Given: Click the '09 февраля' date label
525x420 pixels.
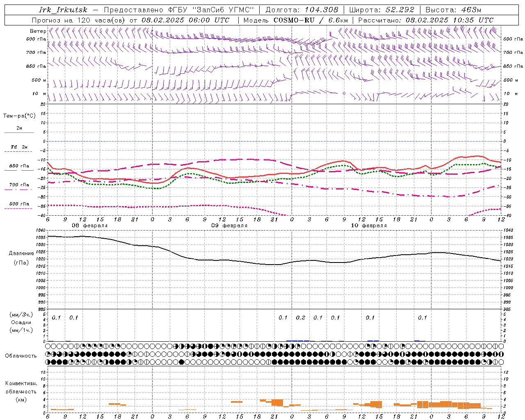Looking at the screenshot, I should pos(229,226).
